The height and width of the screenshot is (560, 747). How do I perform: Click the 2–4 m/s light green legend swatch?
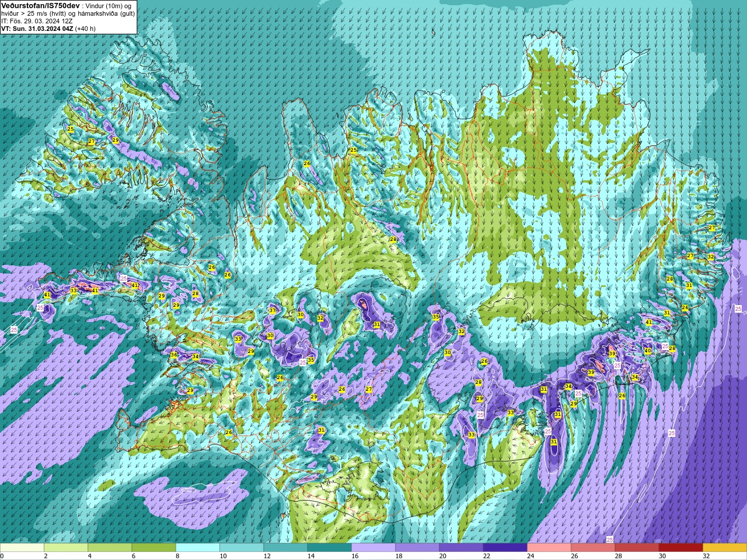tap(66, 548)
